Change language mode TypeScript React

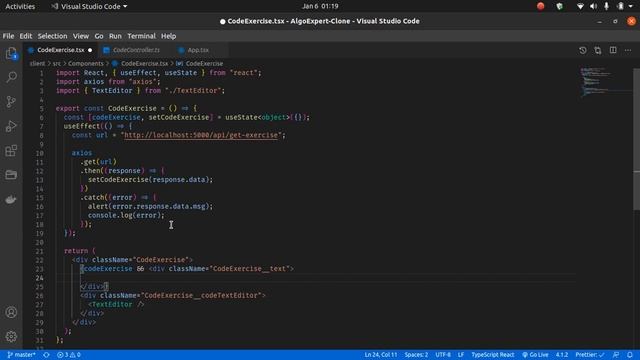click(x=493, y=355)
